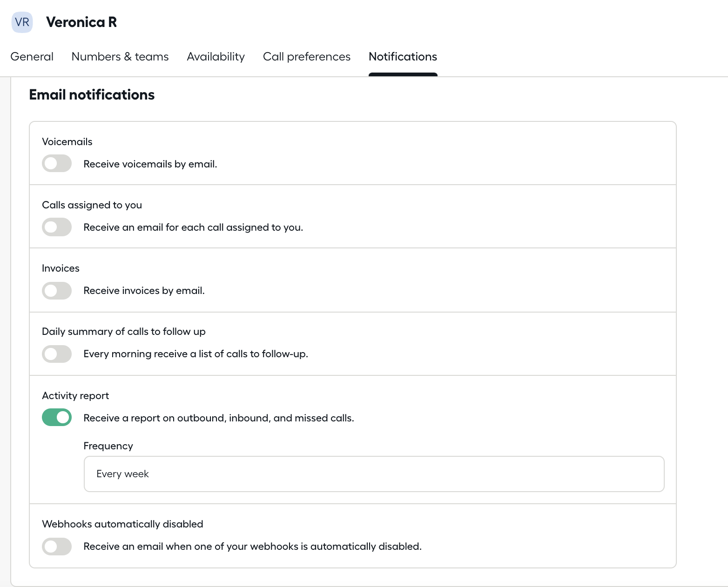This screenshot has width=728, height=587.
Task: Click the webhooks disabled email description text
Action: [252, 547]
